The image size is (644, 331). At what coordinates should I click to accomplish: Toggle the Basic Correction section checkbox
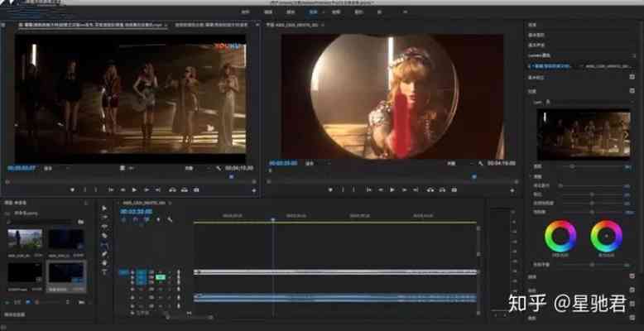[632, 77]
